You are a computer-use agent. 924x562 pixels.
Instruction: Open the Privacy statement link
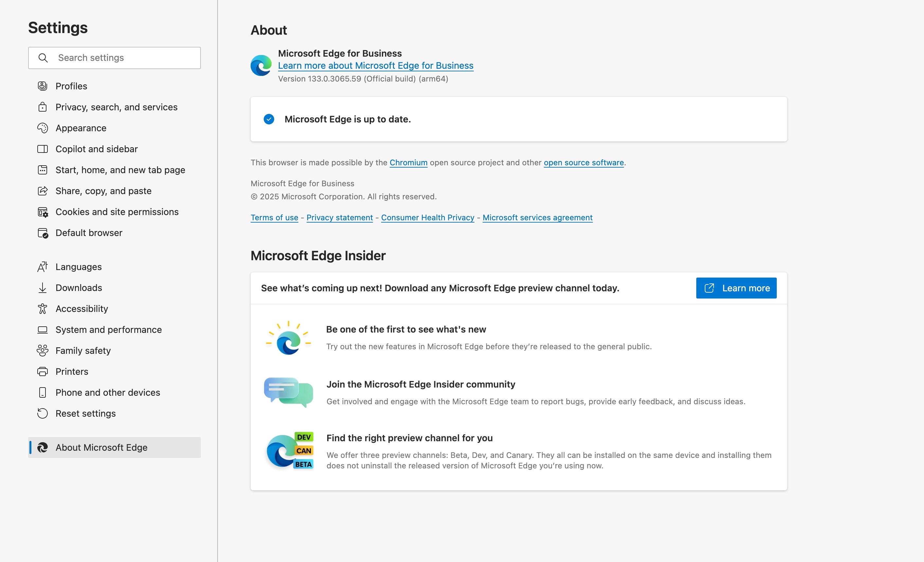(x=339, y=218)
